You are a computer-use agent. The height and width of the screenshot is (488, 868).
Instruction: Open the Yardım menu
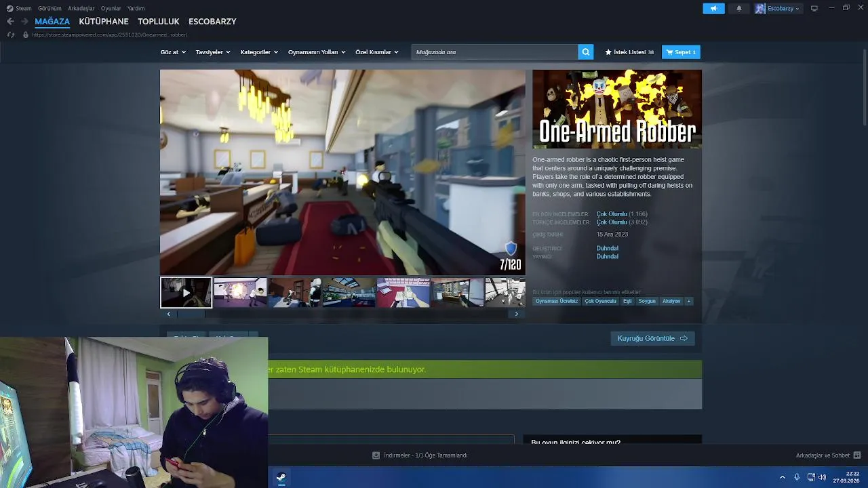136,8
